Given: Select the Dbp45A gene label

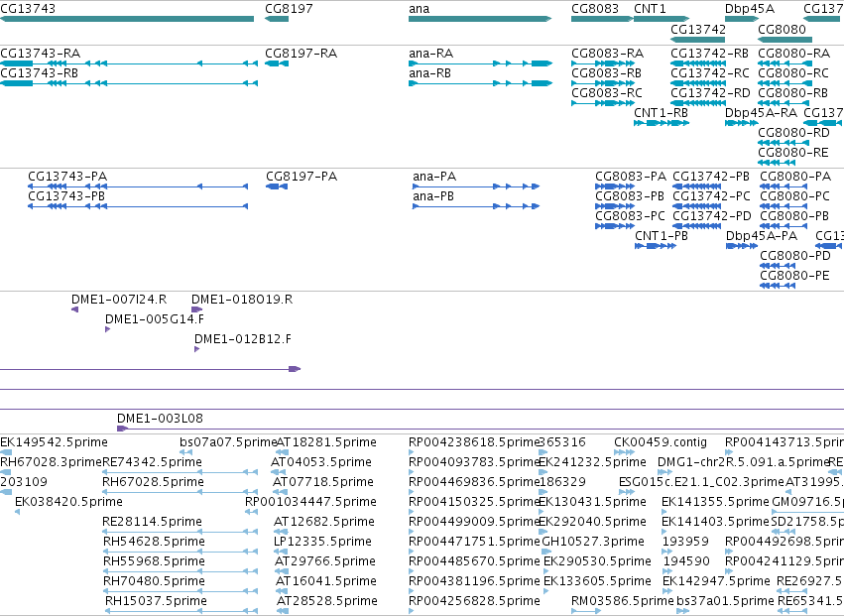Looking at the screenshot, I should click(750, 9).
